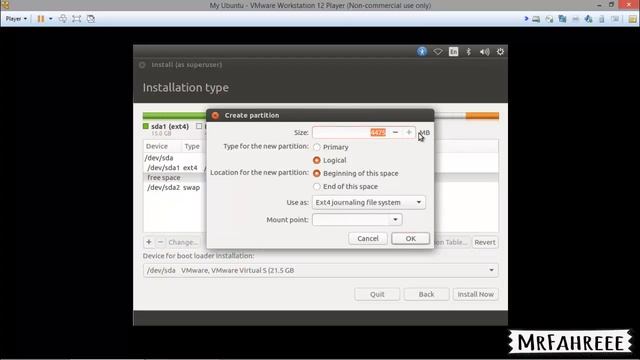Go Back in installer
The image size is (640, 360).
point(426,294)
